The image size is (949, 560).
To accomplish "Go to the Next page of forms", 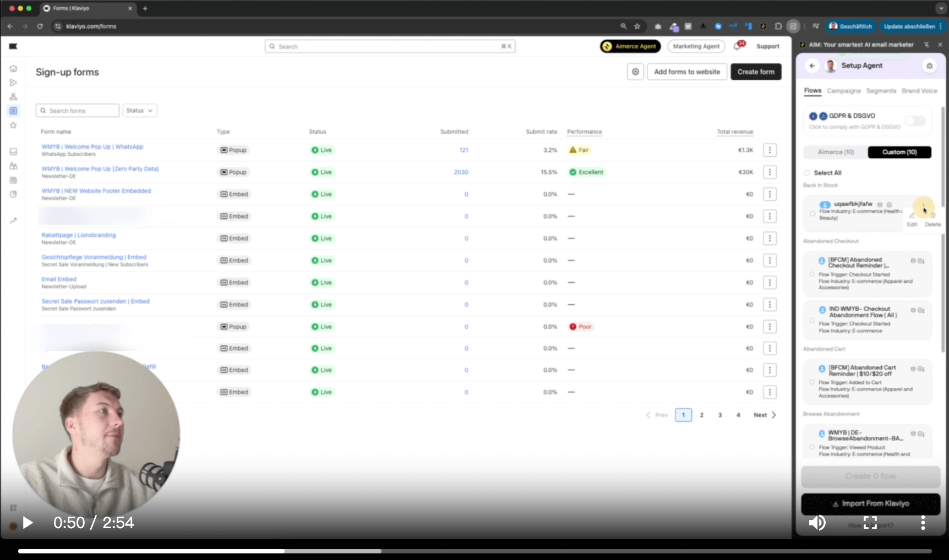I will [764, 415].
